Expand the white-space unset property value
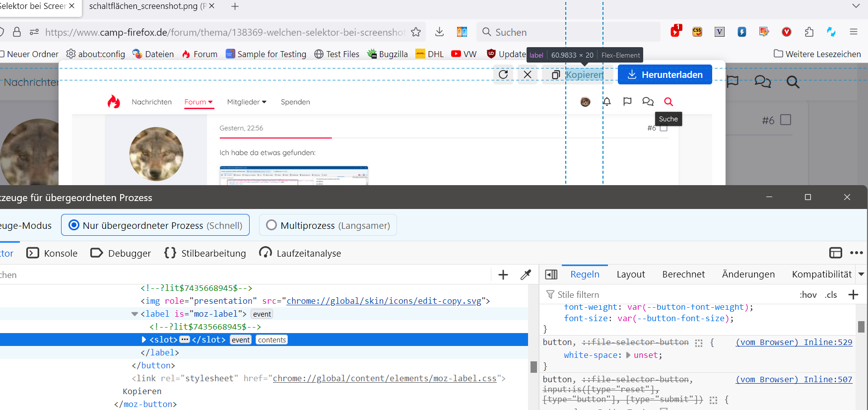868x410 pixels. pos(628,355)
